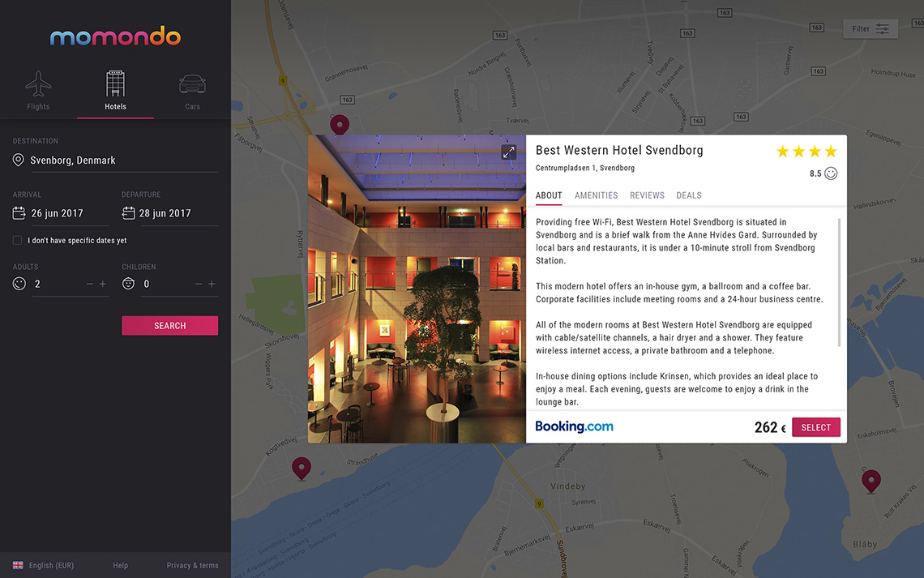The image size is (924, 578).
Task: Decrease the number of adults
Action: [x=90, y=284]
